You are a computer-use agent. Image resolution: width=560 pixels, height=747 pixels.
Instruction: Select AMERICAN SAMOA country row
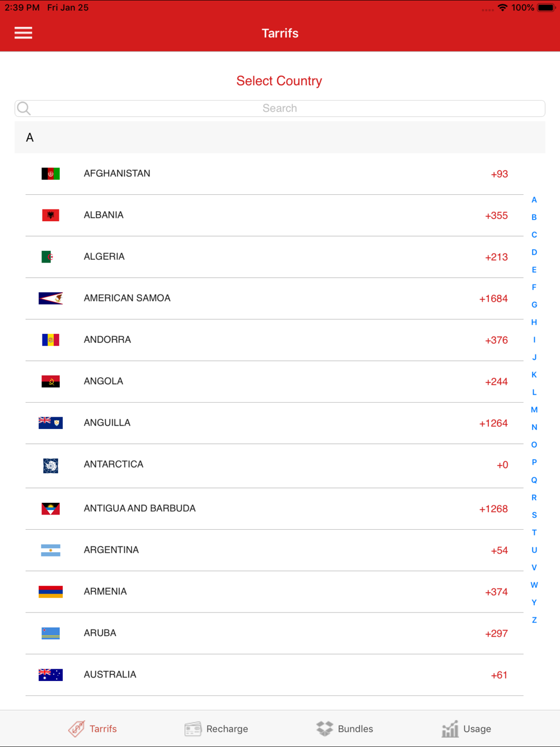click(274, 298)
